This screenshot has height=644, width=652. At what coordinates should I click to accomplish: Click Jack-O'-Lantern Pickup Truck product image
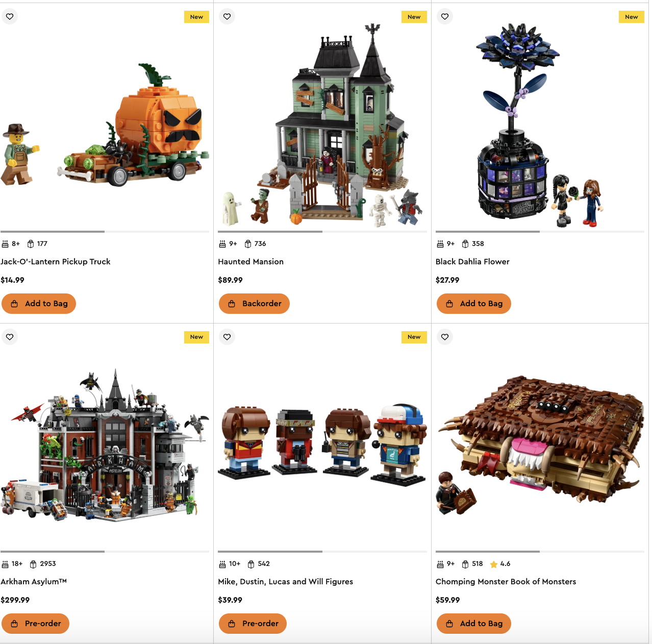click(105, 126)
